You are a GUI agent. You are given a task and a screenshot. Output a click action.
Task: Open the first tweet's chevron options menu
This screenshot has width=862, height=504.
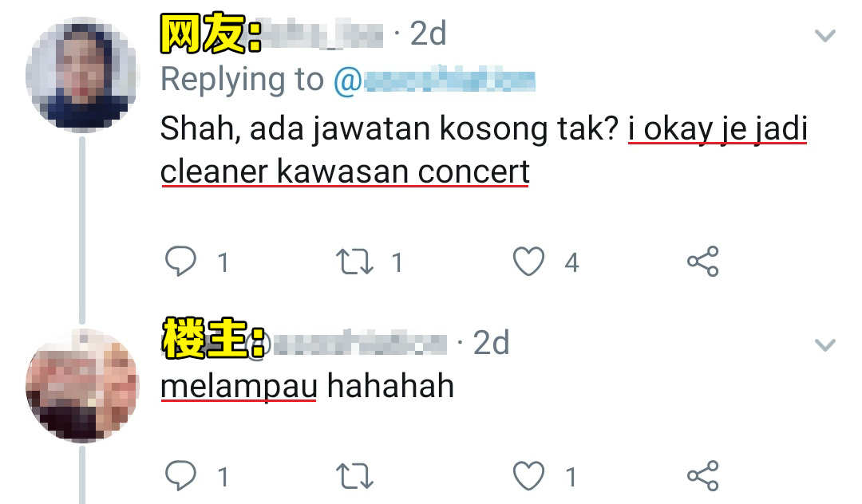(x=825, y=36)
